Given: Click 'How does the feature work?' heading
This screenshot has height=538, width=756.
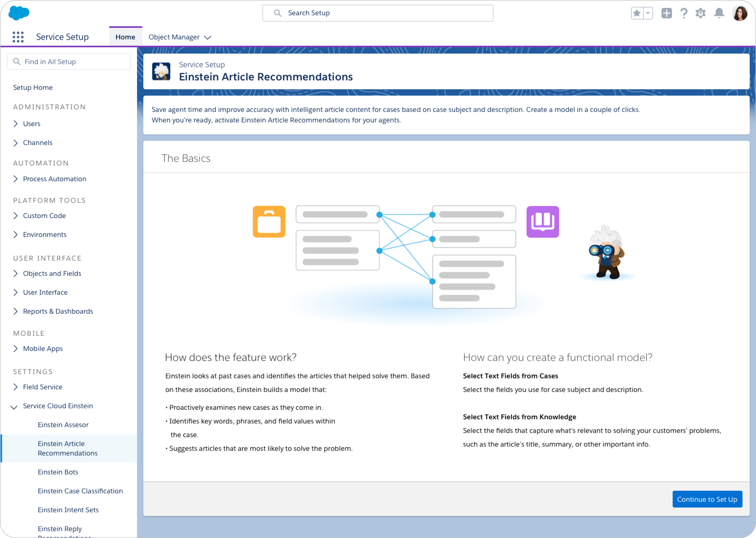Looking at the screenshot, I should coord(231,358).
